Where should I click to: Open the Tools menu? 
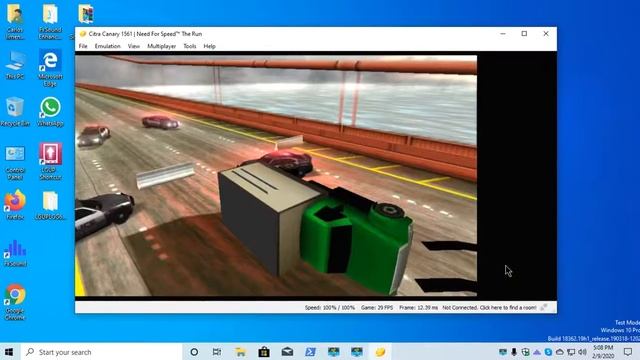pyautogui.click(x=190, y=46)
